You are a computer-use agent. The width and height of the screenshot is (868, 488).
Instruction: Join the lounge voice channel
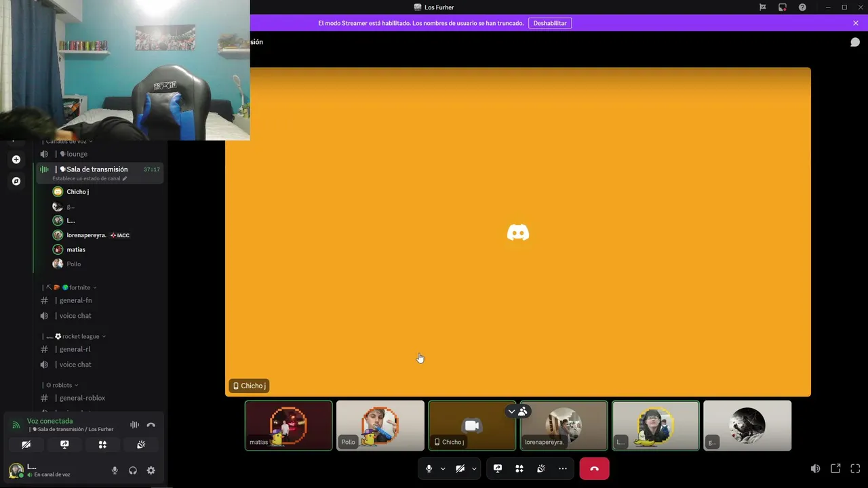point(100,154)
